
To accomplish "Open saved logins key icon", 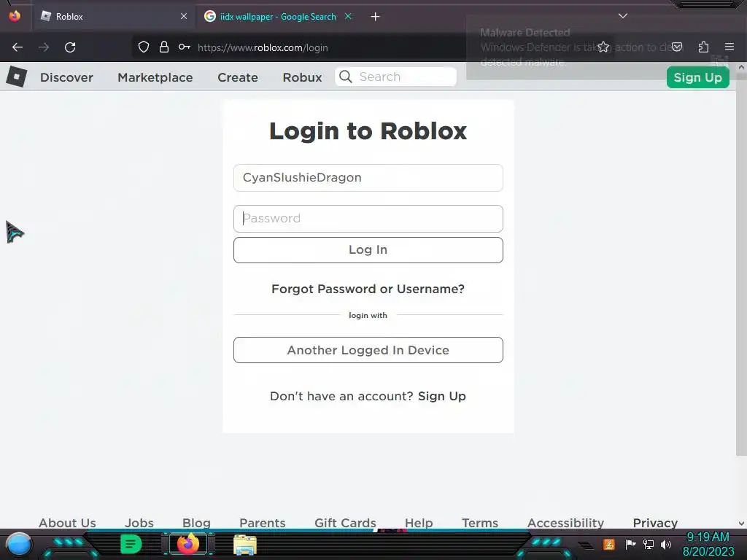I will tap(185, 47).
